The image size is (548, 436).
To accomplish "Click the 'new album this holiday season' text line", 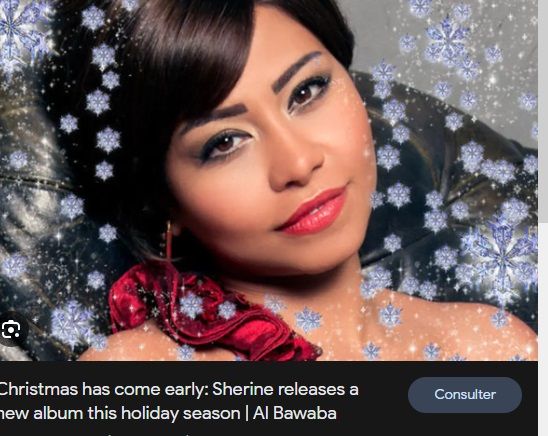I will tap(119, 413).
